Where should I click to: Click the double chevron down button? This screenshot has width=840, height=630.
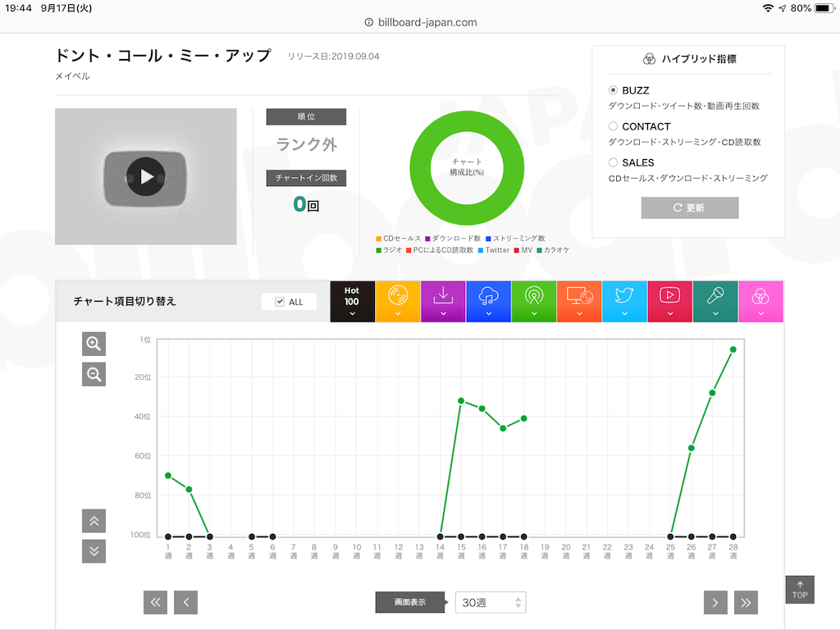94,551
